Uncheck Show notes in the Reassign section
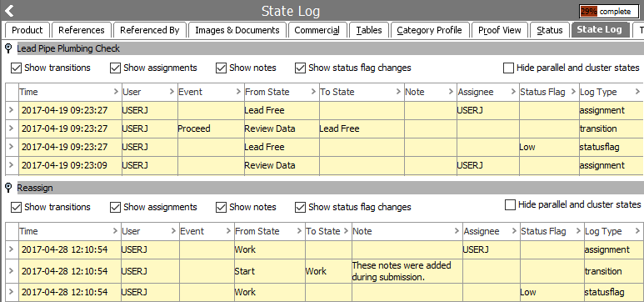This screenshot has height=302, width=644. [x=222, y=208]
